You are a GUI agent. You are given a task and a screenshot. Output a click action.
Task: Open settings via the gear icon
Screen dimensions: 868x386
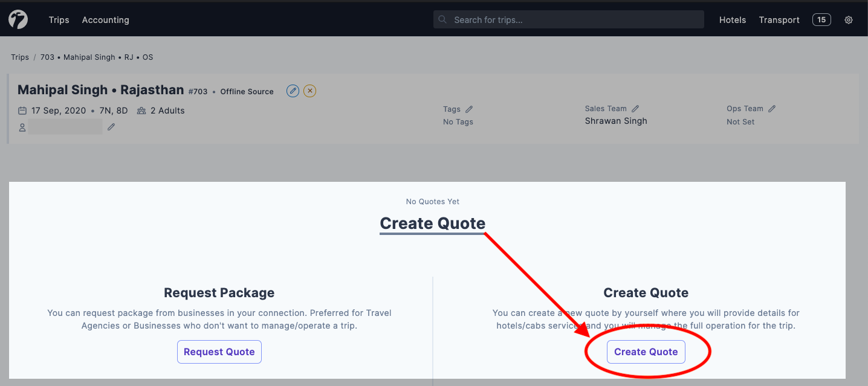pos(848,19)
